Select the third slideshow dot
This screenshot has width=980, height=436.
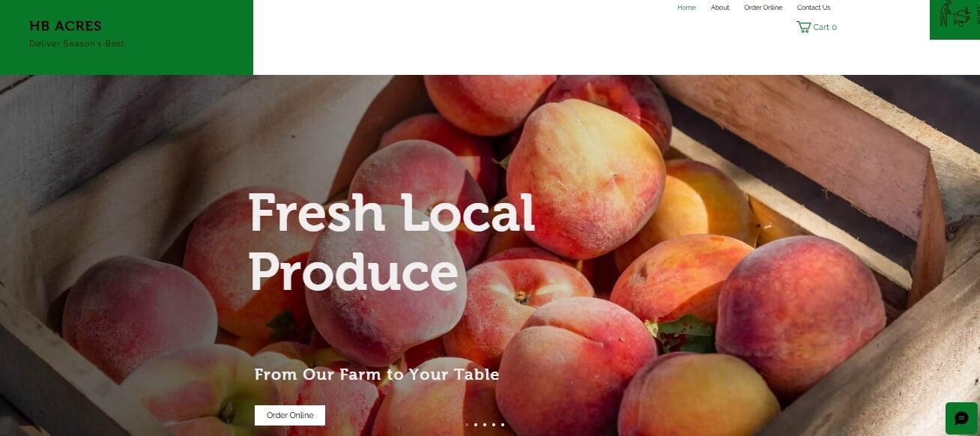(x=485, y=425)
